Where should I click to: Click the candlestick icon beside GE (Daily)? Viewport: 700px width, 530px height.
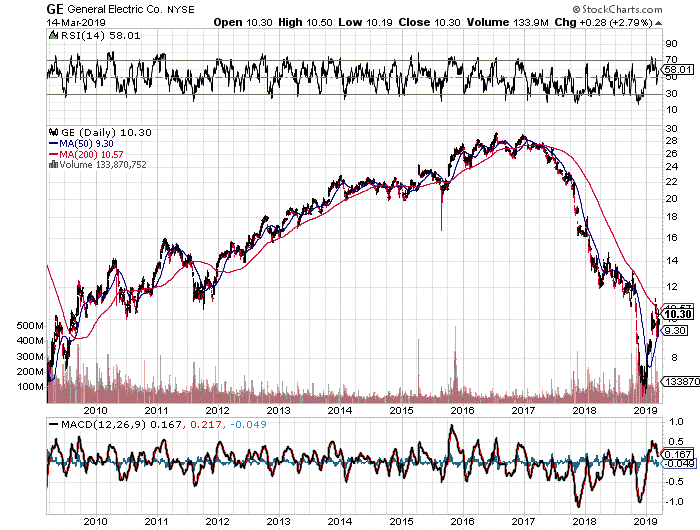pos(52,133)
